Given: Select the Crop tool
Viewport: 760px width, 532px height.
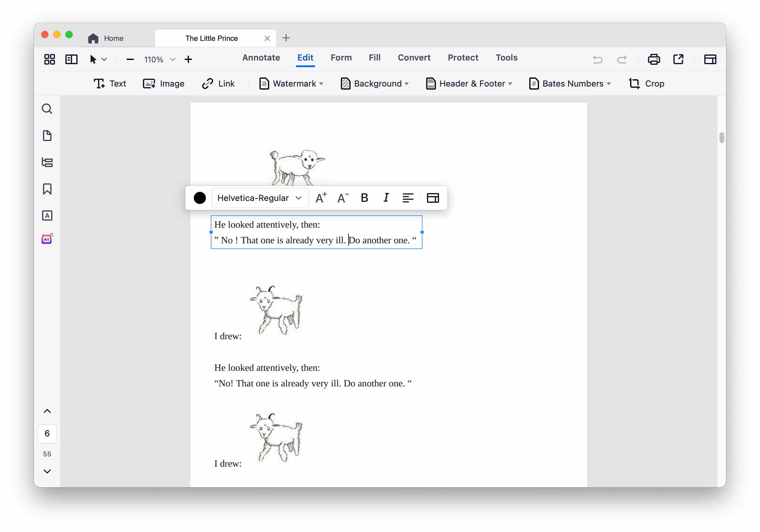Looking at the screenshot, I should coord(646,84).
